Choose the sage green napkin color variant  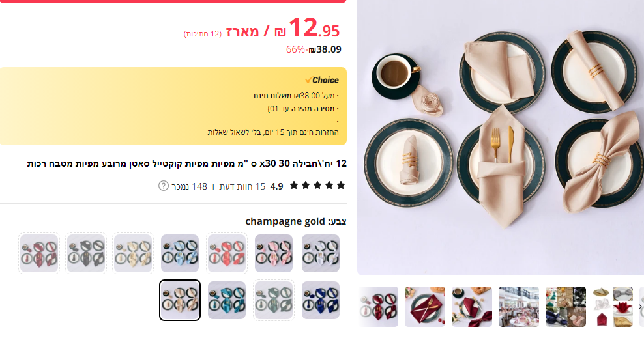pos(274,300)
